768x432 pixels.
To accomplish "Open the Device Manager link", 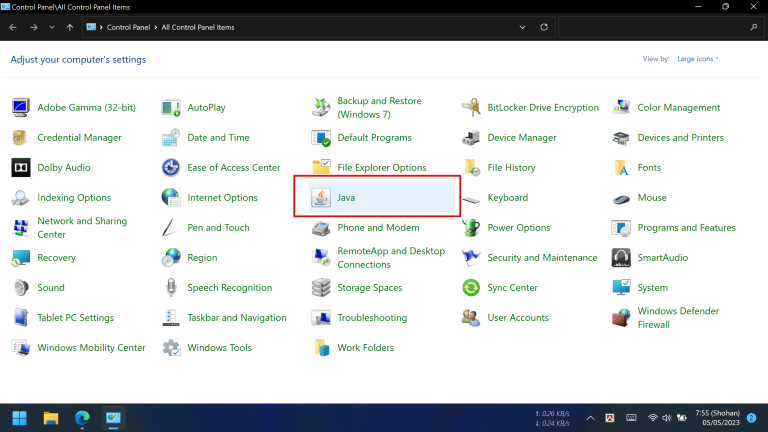I will [x=521, y=138].
